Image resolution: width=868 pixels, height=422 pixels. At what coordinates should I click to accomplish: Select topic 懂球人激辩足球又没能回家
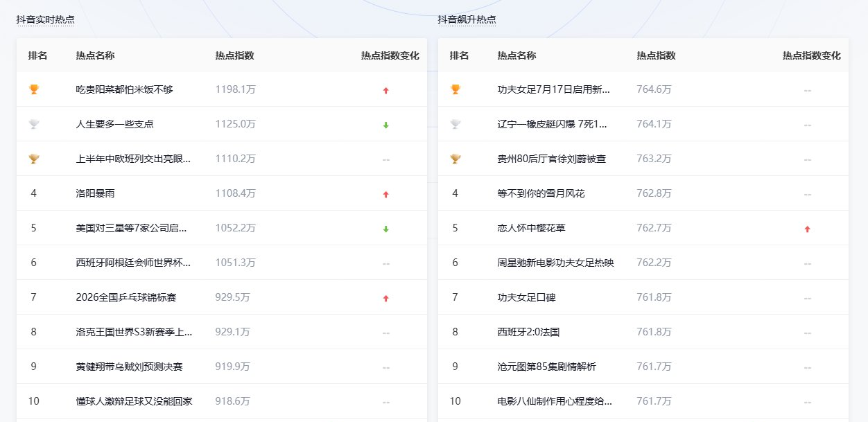(134, 401)
